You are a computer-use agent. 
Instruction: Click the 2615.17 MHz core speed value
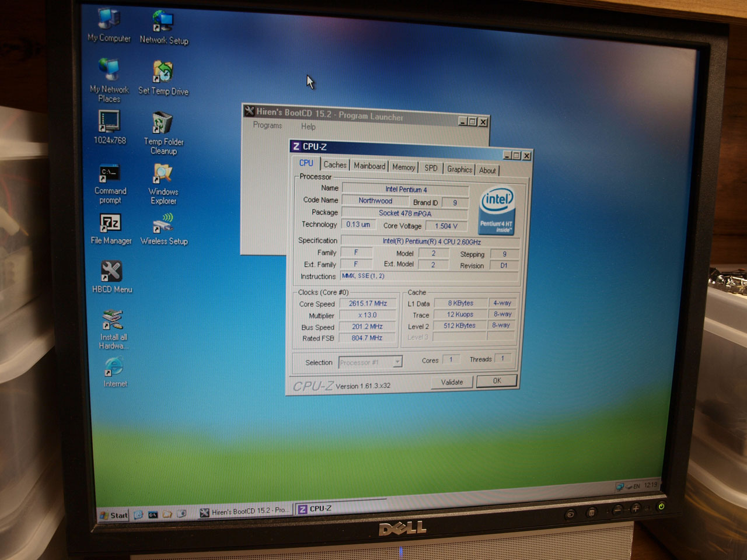(x=368, y=303)
